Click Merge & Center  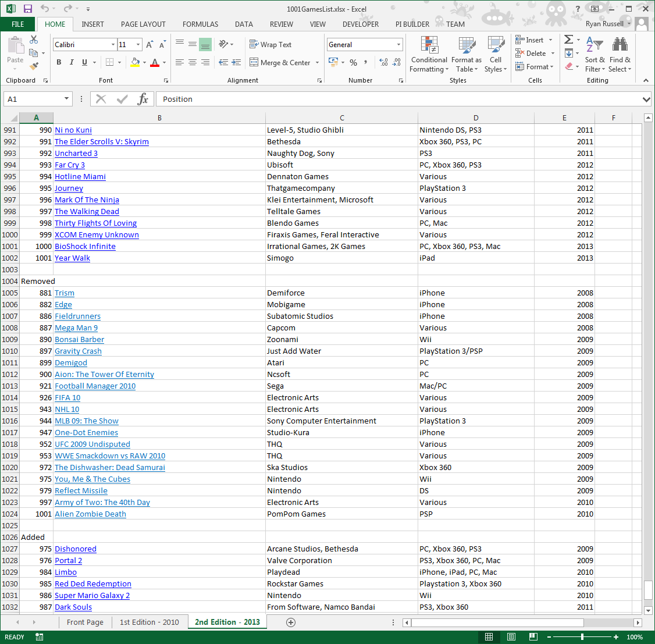pos(280,62)
